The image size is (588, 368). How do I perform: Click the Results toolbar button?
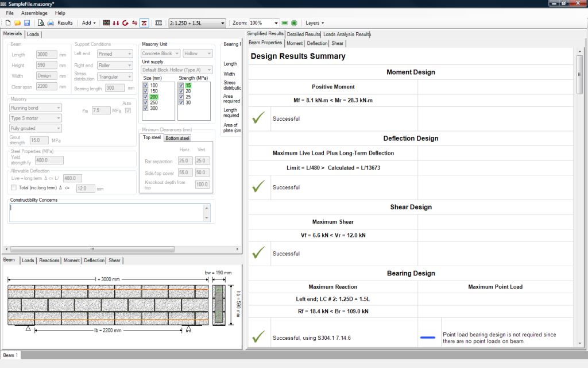click(x=65, y=23)
